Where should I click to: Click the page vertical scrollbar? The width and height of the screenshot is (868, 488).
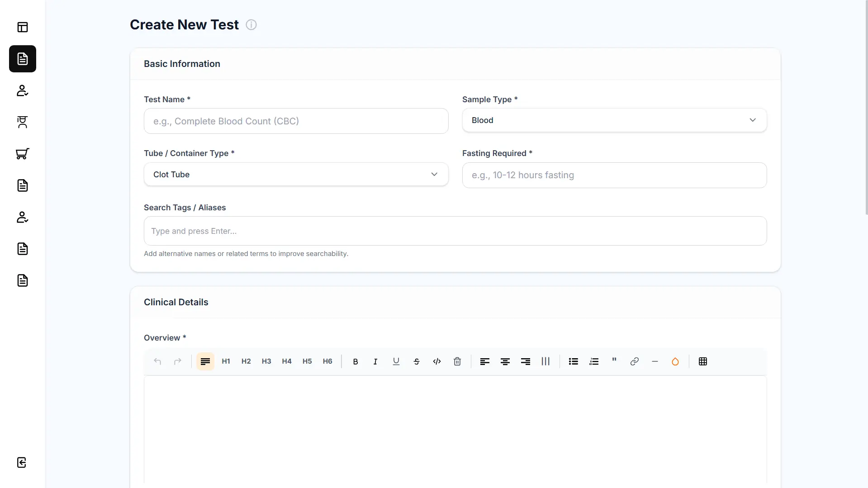[866, 107]
